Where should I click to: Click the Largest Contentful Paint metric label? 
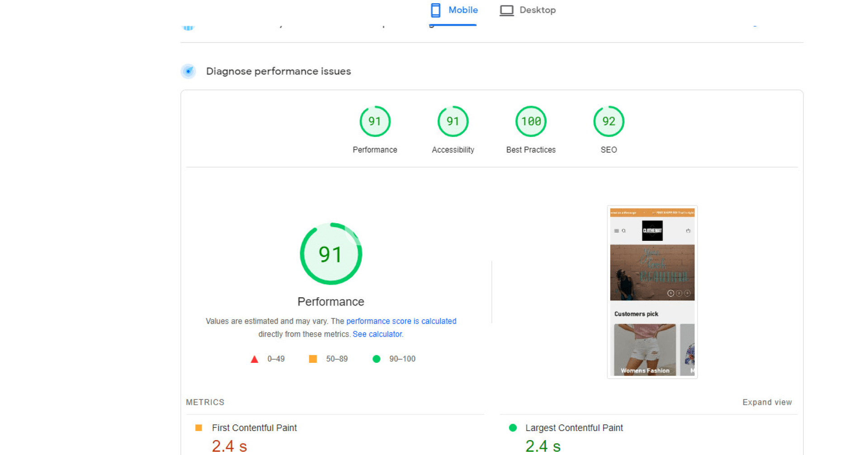click(574, 428)
